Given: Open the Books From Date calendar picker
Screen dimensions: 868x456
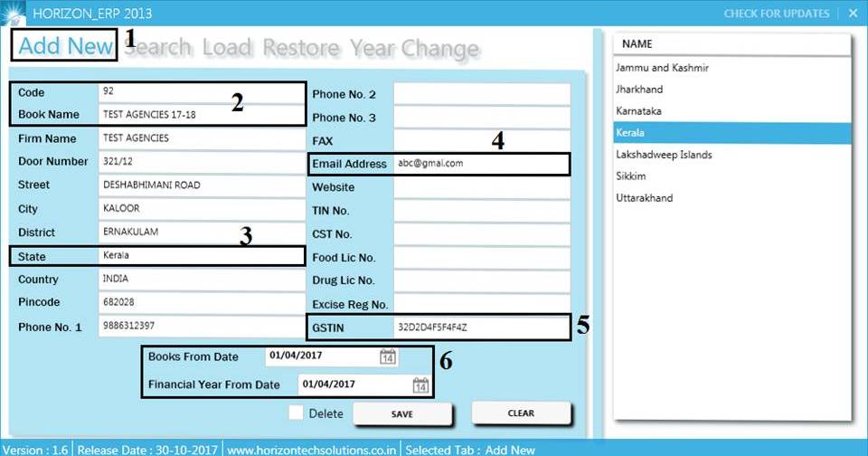Looking at the screenshot, I should point(388,356).
